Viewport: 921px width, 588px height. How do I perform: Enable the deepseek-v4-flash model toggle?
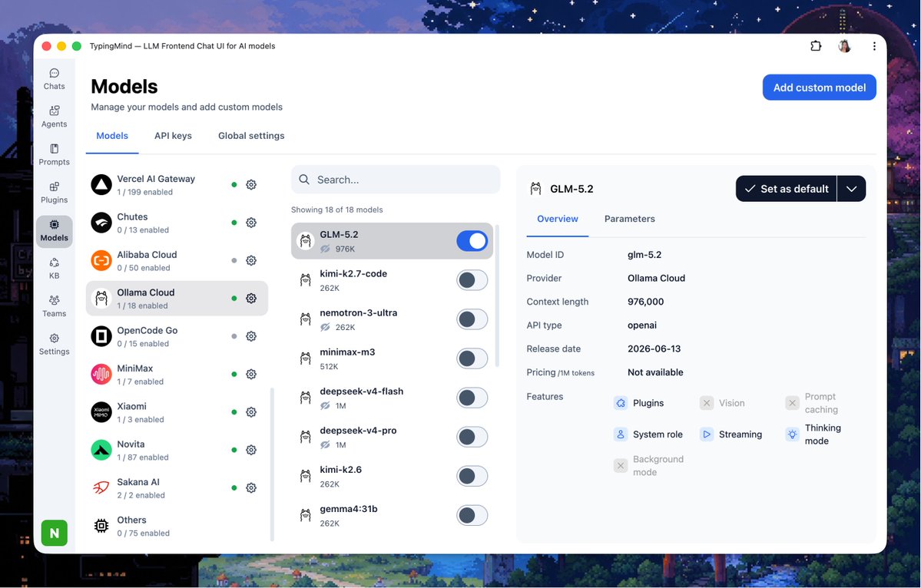472,398
